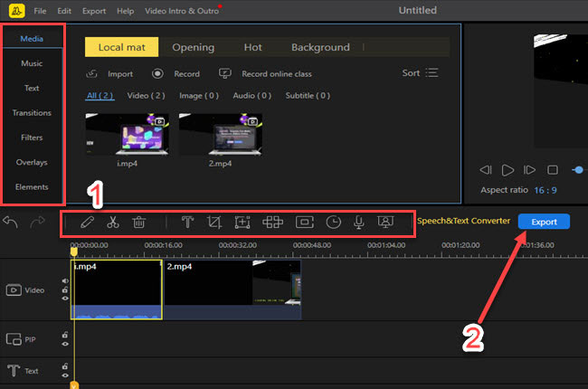Add text with the T toolbar icon

click(x=187, y=222)
